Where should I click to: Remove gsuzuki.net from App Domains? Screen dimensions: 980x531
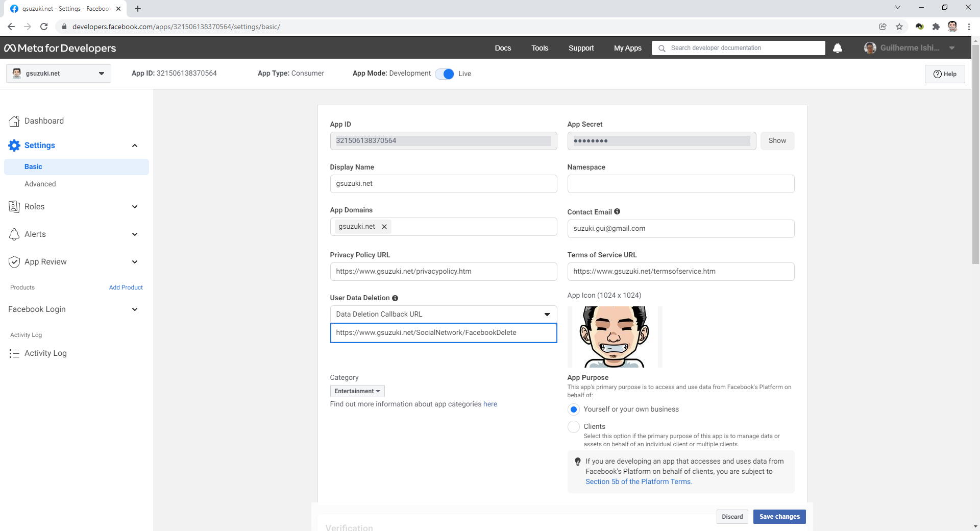click(384, 227)
